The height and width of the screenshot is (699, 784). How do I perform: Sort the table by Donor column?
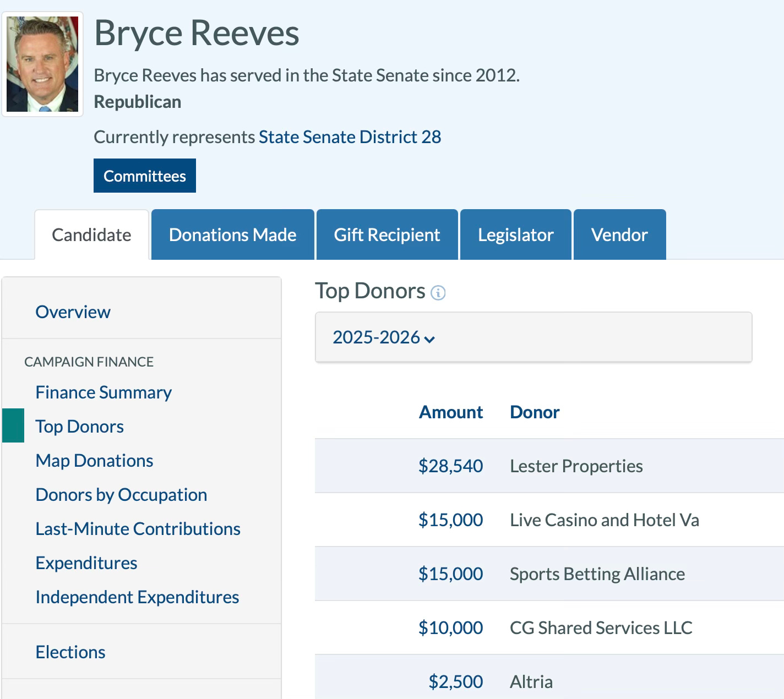[x=535, y=412]
